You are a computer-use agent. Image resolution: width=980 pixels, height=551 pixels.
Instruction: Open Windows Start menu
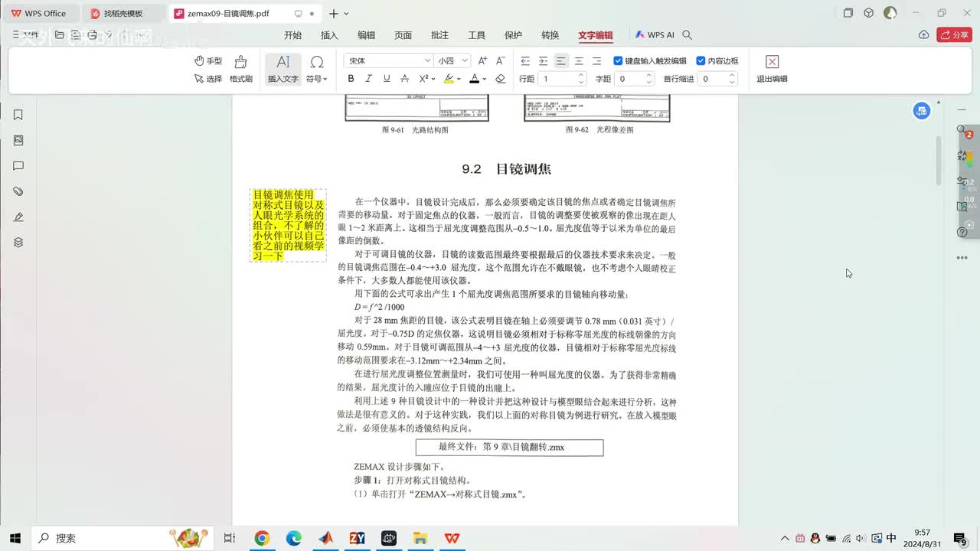pyautogui.click(x=15, y=538)
